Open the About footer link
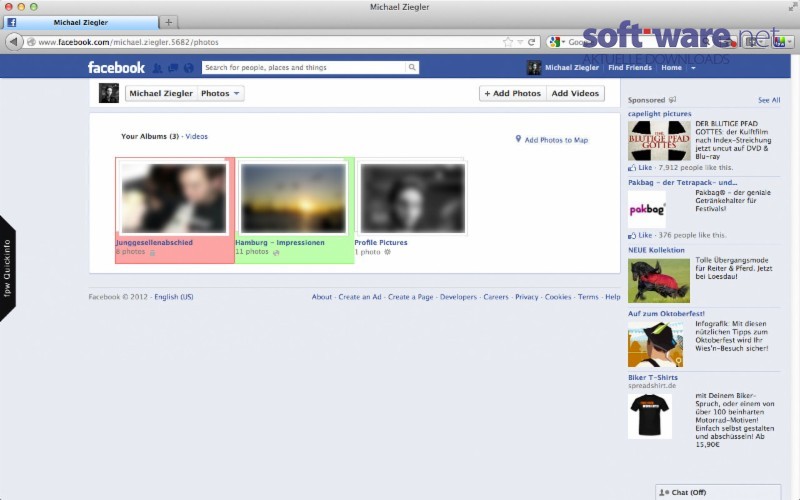 click(x=322, y=296)
